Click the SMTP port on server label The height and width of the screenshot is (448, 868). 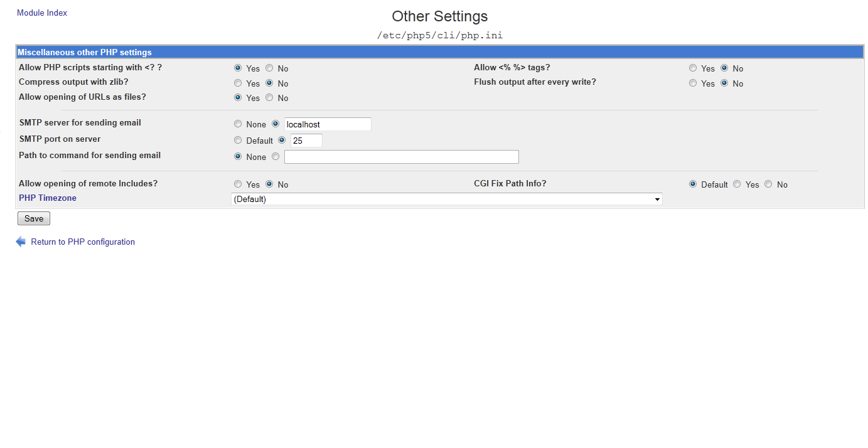(x=60, y=139)
